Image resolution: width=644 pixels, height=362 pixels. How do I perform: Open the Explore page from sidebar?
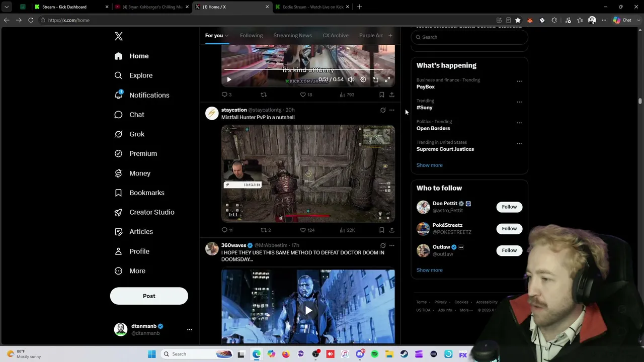(x=133, y=75)
